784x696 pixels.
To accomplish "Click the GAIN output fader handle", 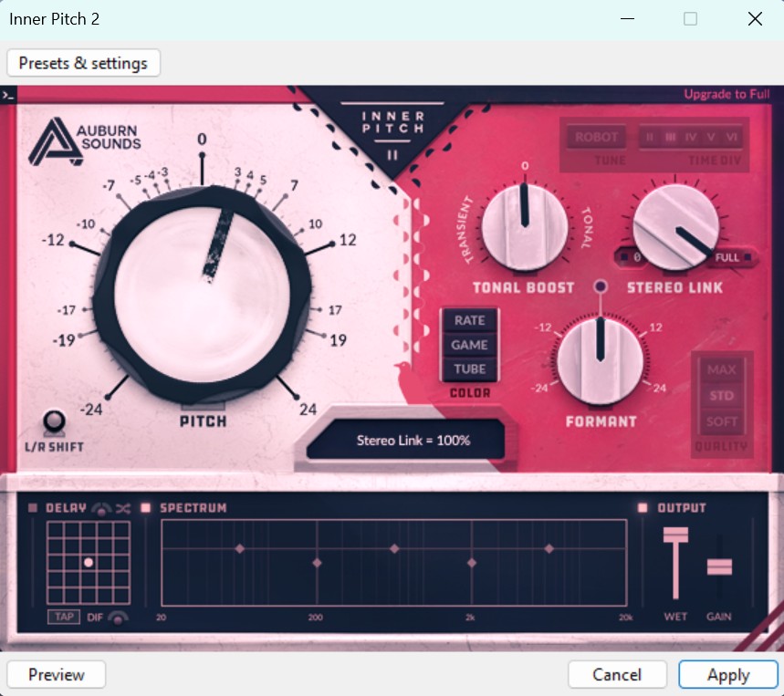I will click(719, 567).
